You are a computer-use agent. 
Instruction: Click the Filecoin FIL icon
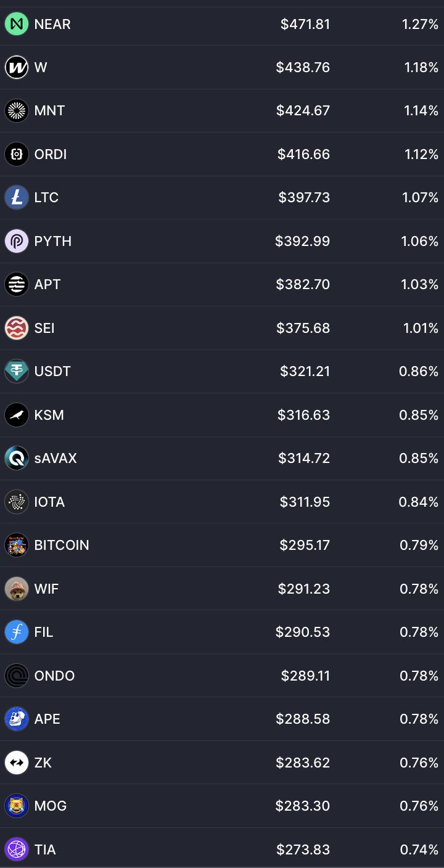[x=17, y=632]
